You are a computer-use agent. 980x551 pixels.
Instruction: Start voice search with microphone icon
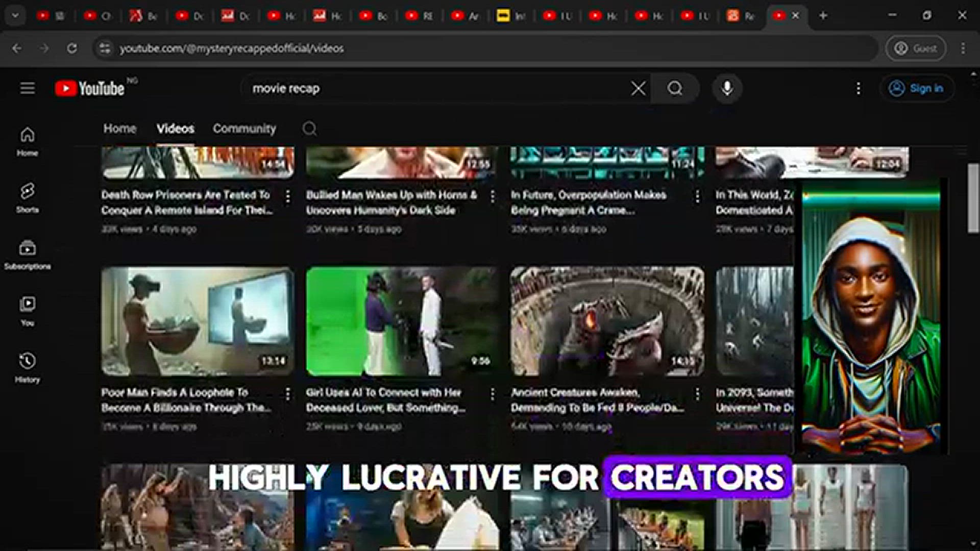(x=727, y=88)
